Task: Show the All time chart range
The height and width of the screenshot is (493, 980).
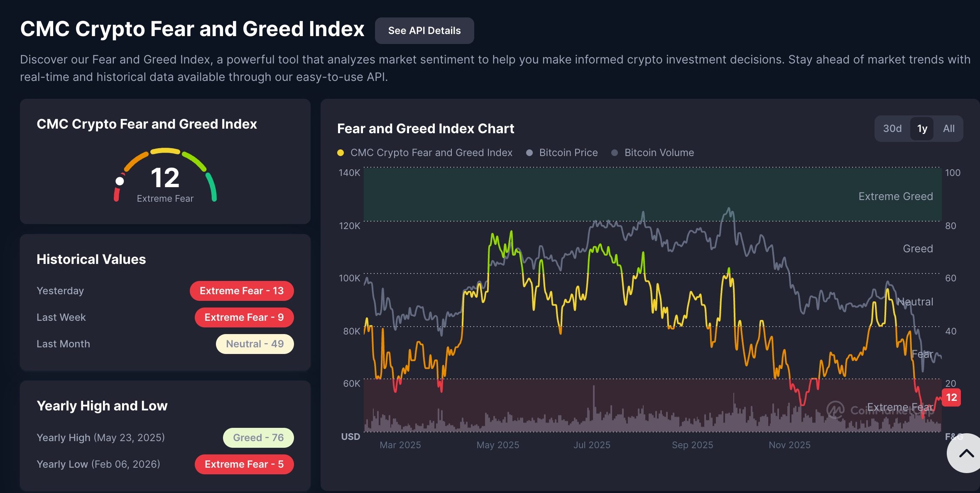Action: click(949, 129)
